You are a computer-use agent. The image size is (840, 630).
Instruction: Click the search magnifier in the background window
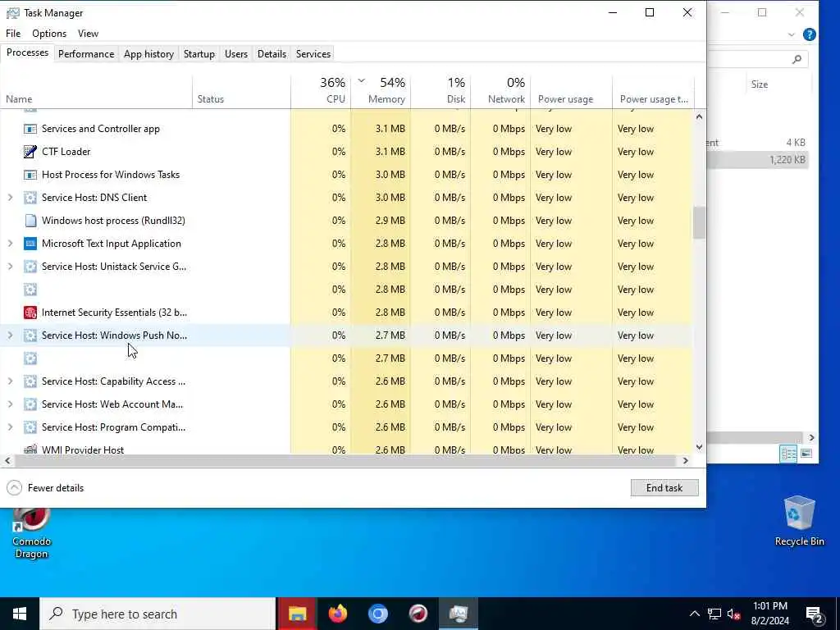coord(797,59)
